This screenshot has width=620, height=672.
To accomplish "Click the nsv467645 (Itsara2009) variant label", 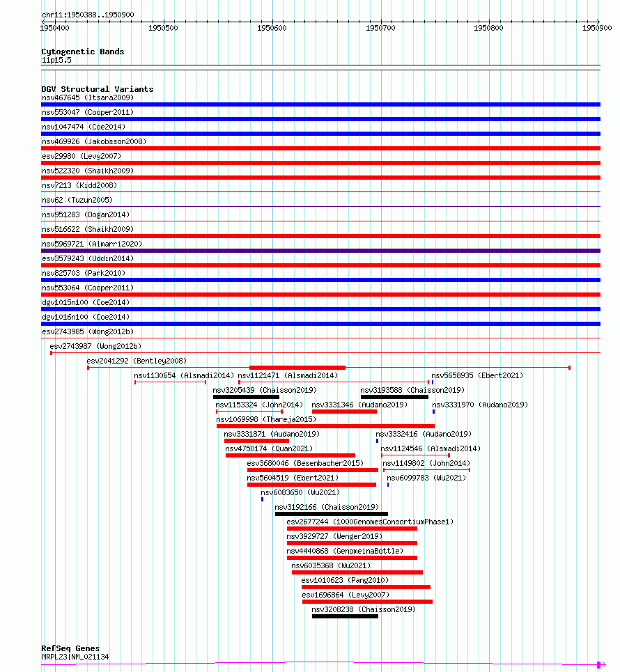I will pyautogui.click(x=88, y=97).
